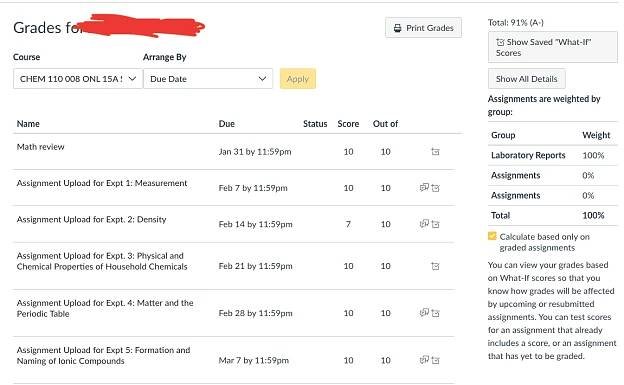Expand the Arrange By Due Date dropdown

(x=208, y=79)
